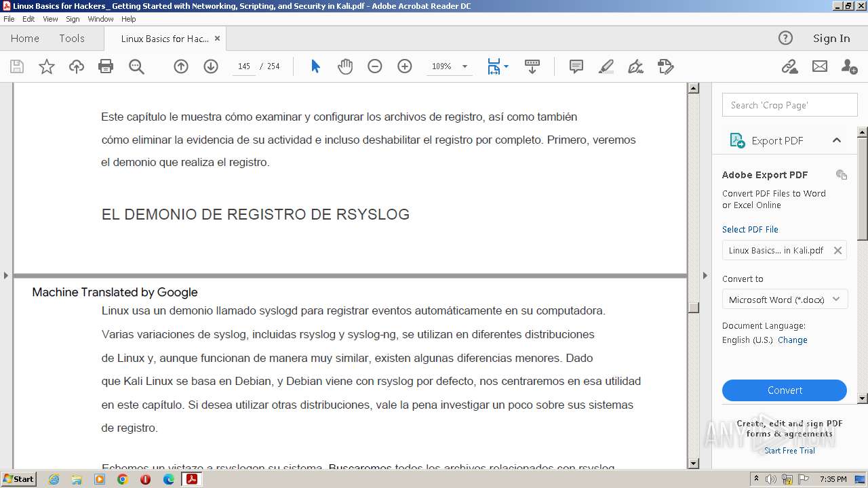Click document scrollbar down arrow
868x488 pixels.
coord(693,464)
